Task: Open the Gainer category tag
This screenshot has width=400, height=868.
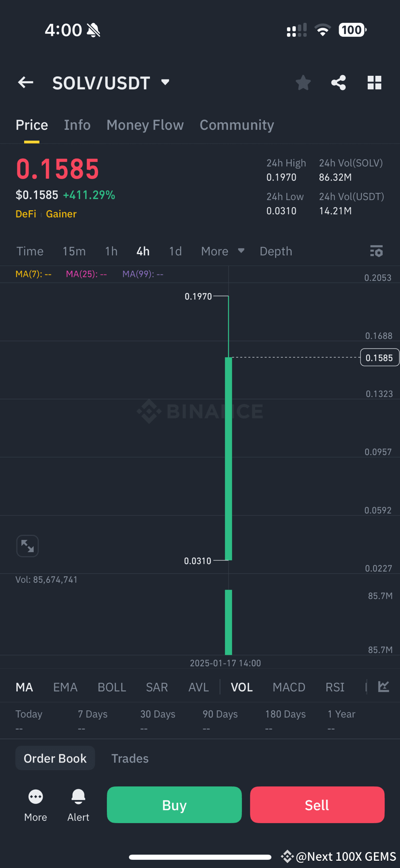Action: tap(61, 214)
